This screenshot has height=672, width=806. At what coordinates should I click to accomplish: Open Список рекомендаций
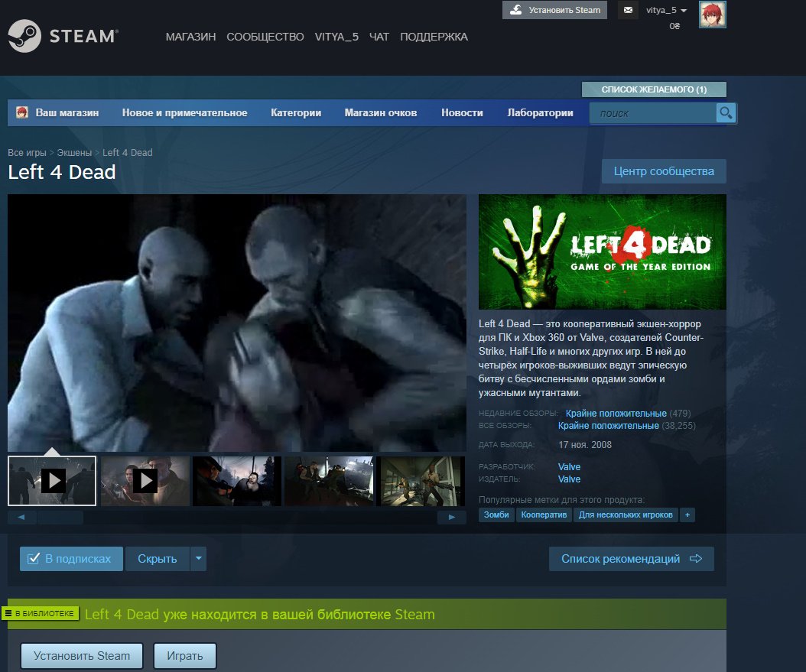[631, 558]
